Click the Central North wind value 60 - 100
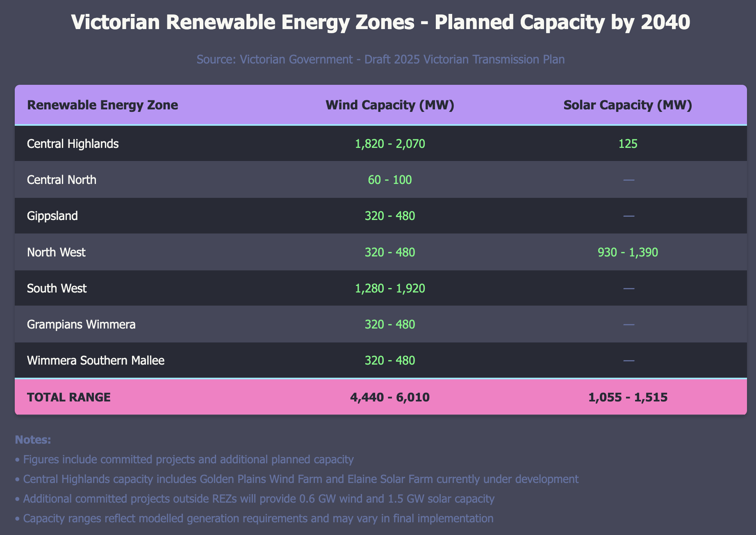 tap(389, 180)
